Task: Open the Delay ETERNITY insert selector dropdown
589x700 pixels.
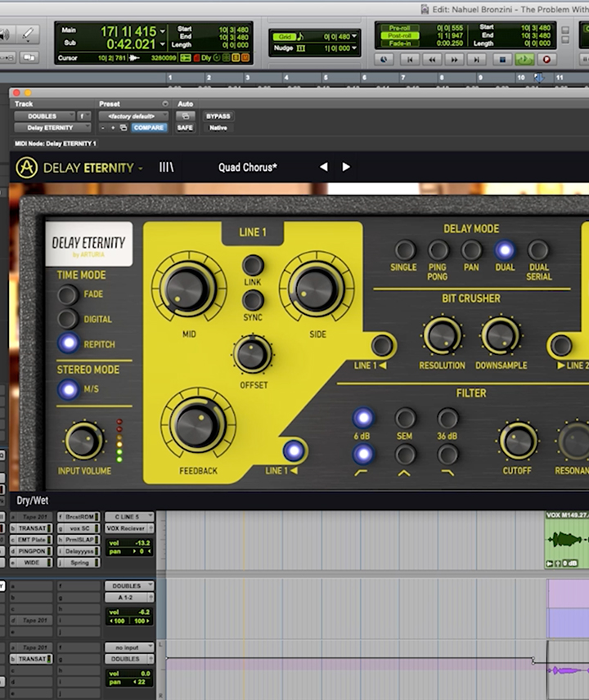Action: pos(52,128)
